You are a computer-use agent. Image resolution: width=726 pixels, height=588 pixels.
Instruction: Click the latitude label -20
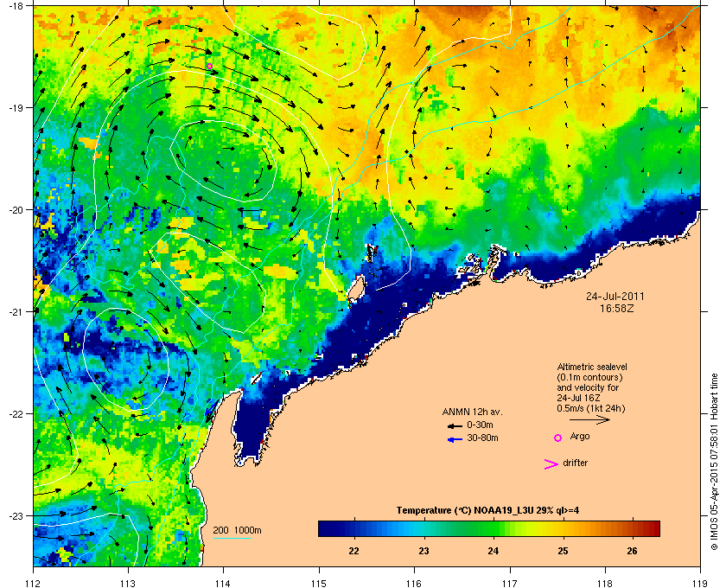pyautogui.click(x=15, y=209)
